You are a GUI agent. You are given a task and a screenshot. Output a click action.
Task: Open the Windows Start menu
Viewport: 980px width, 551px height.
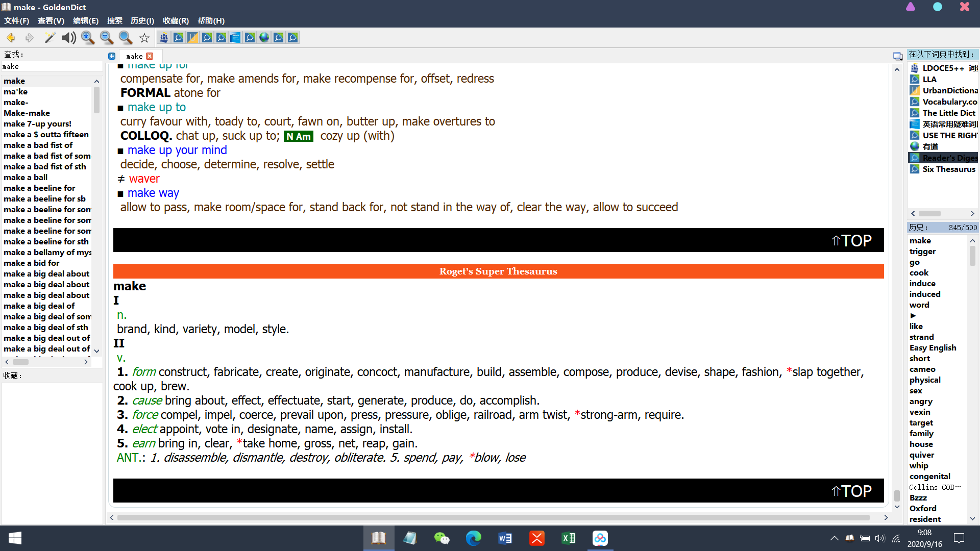pyautogui.click(x=15, y=538)
